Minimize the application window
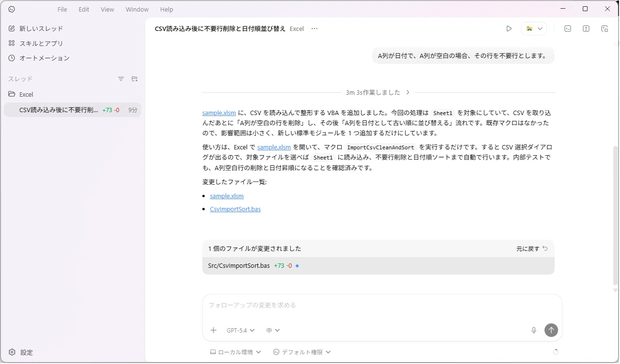 point(562,9)
